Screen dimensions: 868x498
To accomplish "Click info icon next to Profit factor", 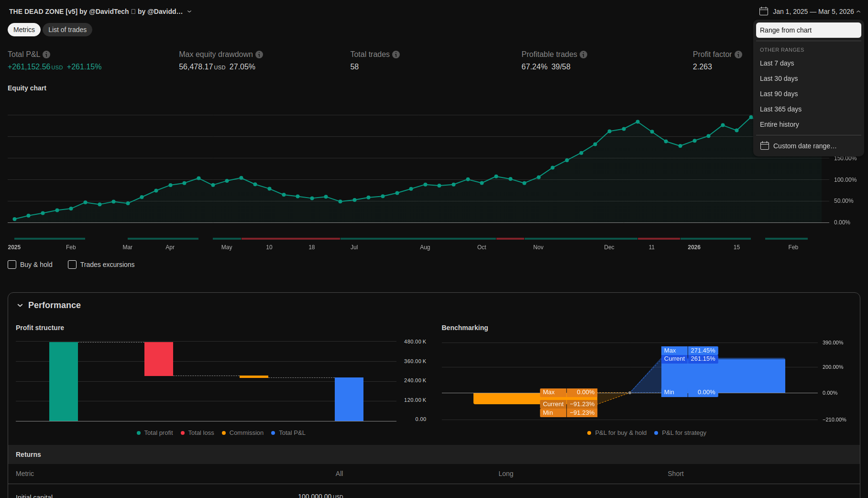I will (x=738, y=55).
